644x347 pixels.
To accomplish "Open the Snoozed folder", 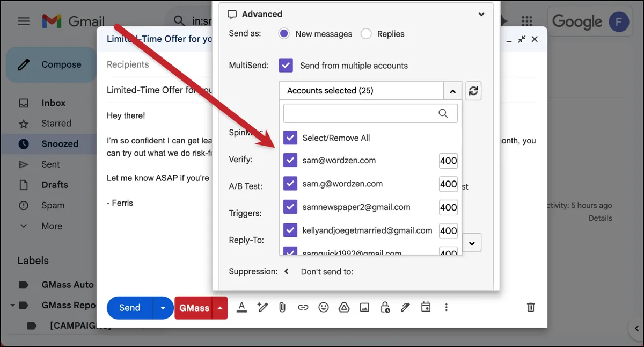I will point(60,144).
